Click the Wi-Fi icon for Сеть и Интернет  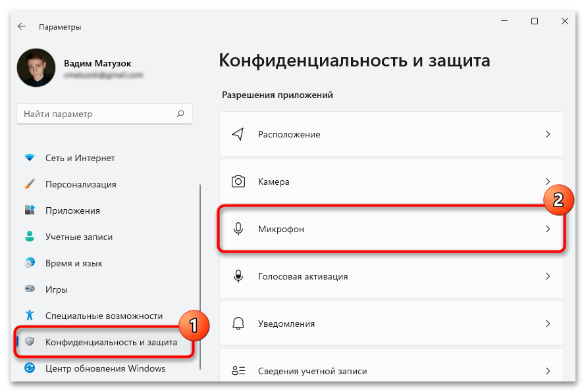click(x=30, y=158)
